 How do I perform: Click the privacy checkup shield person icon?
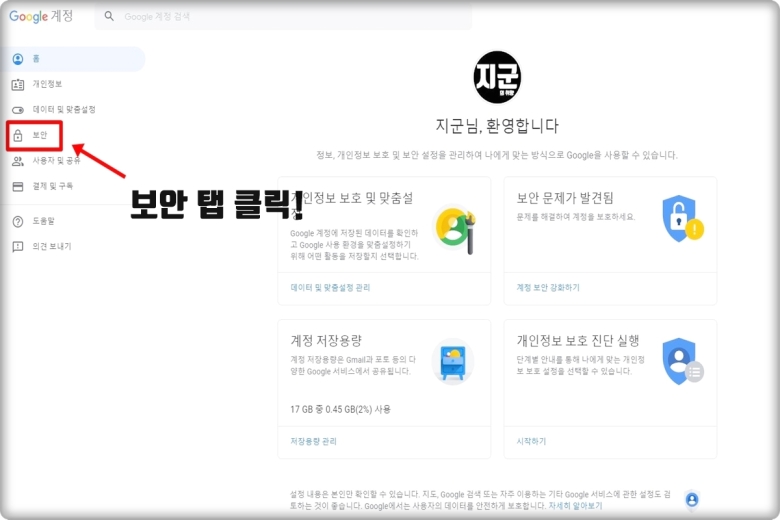click(x=682, y=361)
